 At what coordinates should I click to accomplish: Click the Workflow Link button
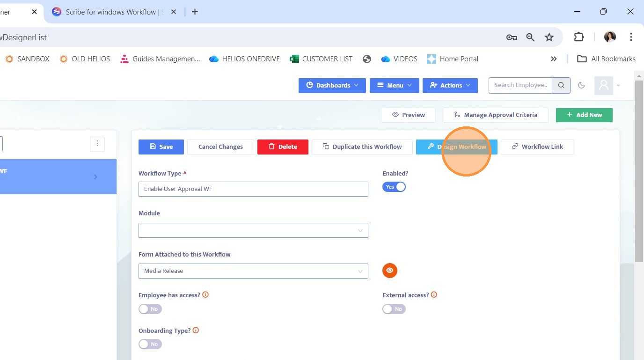pyautogui.click(x=537, y=147)
